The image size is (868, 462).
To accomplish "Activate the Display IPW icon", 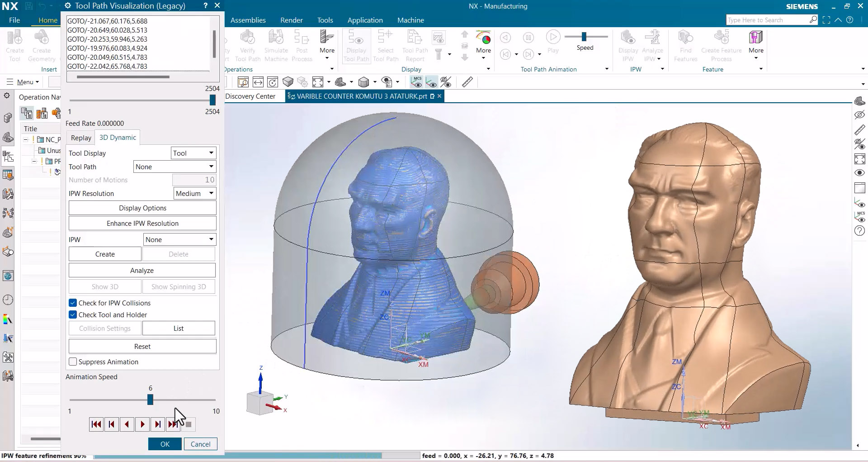I will (x=627, y=43).
